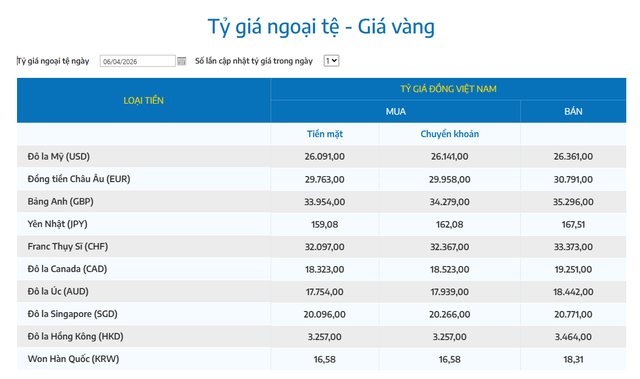Click CAD transfer value 18.523,00

click(449, 269)
